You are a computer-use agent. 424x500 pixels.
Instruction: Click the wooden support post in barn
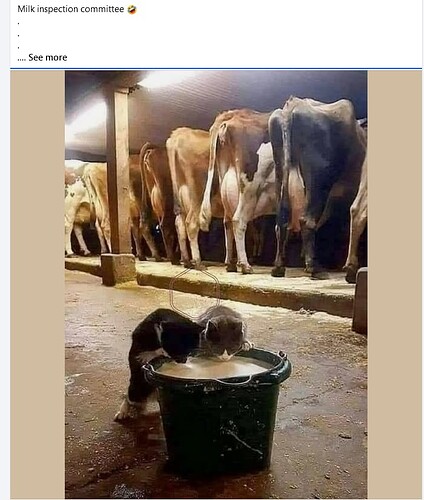coord(118,170)
